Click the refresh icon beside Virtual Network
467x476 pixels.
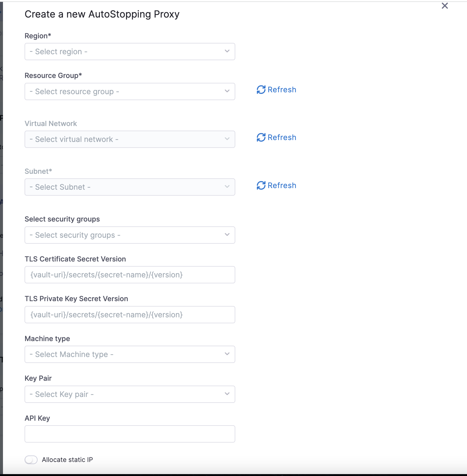[261, 137]
